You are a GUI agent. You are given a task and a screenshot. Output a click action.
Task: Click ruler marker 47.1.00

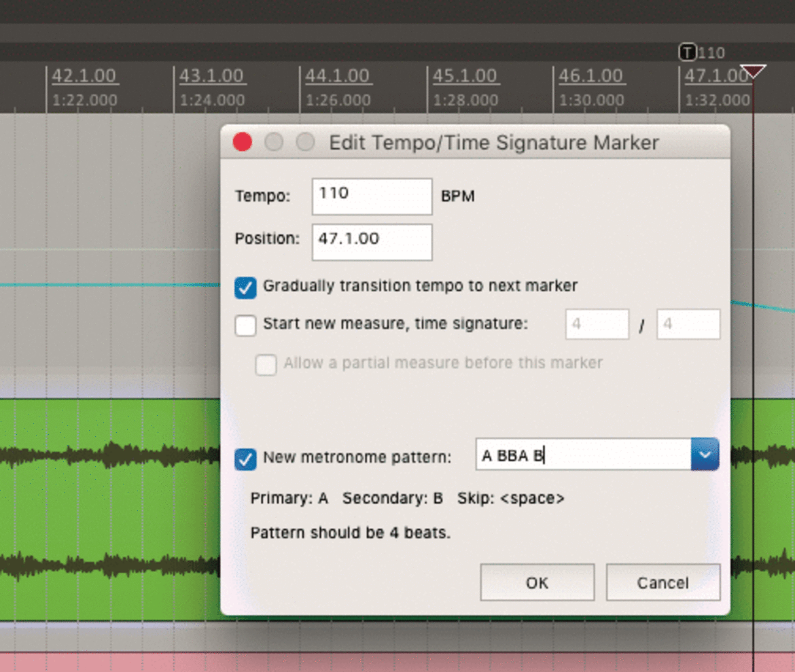click(717, 76)
